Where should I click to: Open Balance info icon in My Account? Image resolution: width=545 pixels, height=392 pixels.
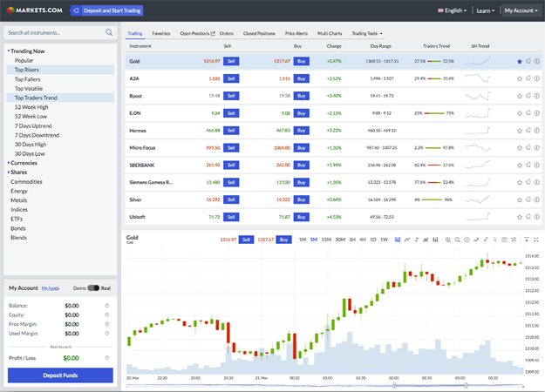(107, 306)
